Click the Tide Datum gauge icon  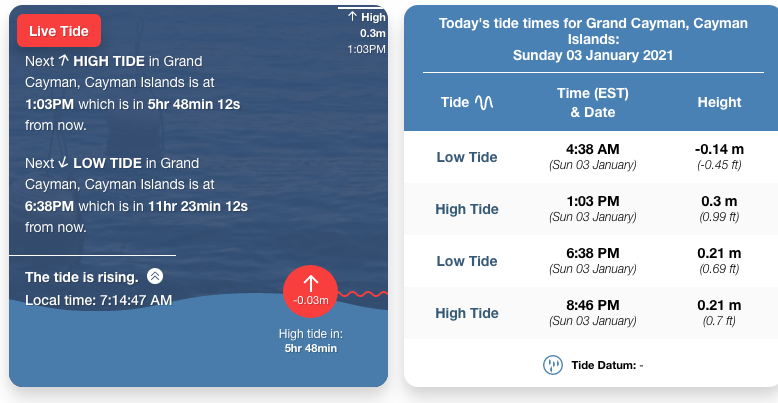552,365
